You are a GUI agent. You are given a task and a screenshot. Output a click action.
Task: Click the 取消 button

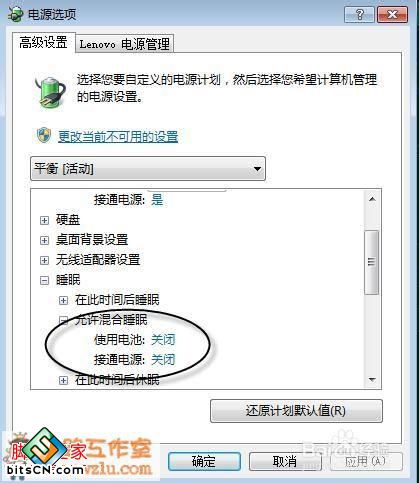285,461
